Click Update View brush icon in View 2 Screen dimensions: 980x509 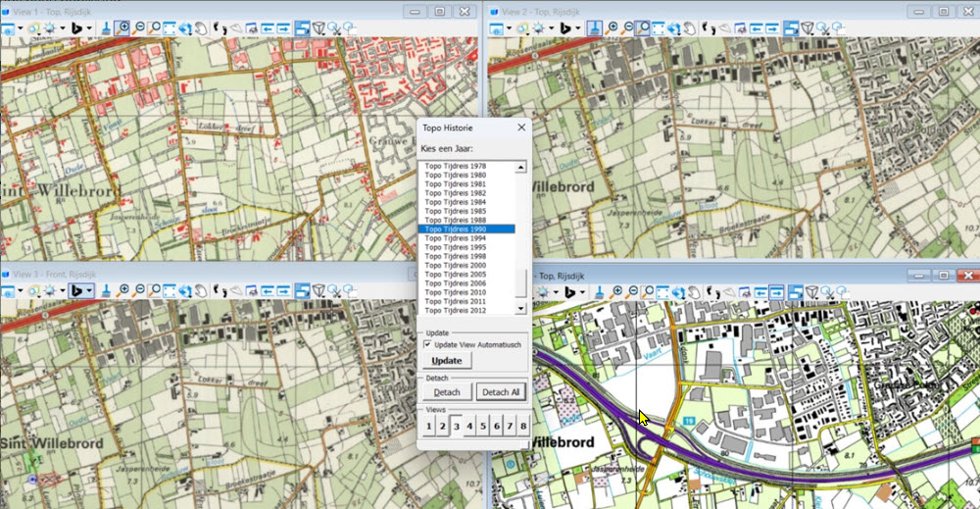point(595,28)
